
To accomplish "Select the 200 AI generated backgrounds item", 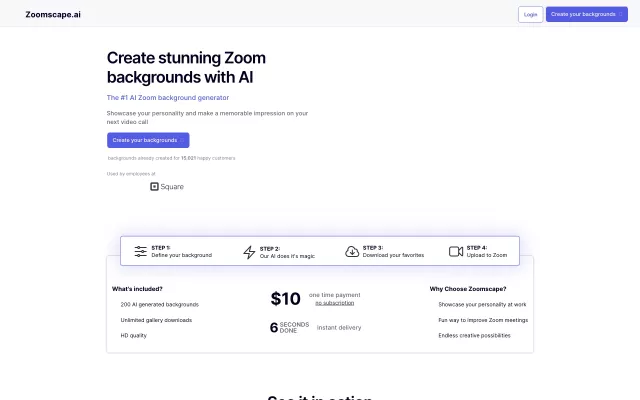I will click(159, 304).
